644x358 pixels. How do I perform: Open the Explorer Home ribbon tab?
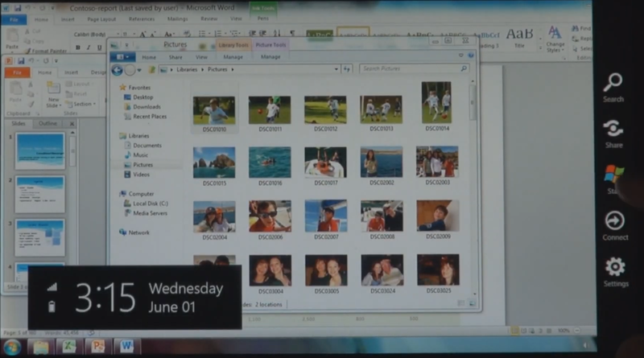point(149,57)
